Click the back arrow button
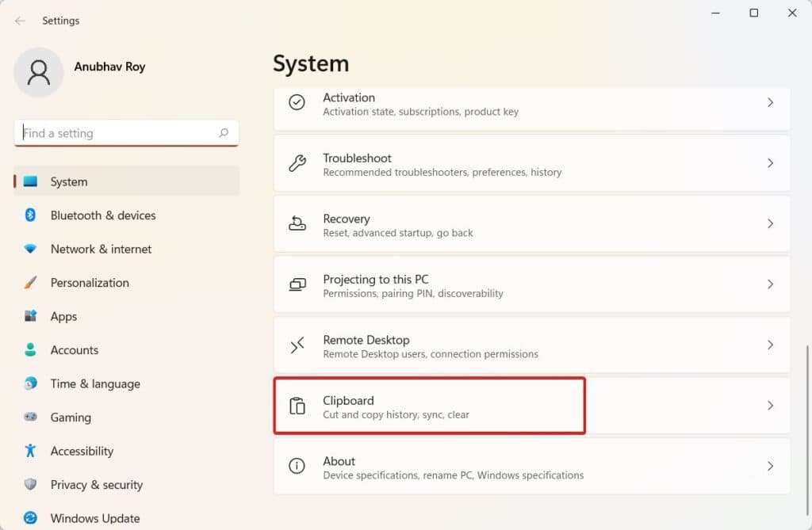The height and width of the screenshot is (530, 812). tap(20, 21)
